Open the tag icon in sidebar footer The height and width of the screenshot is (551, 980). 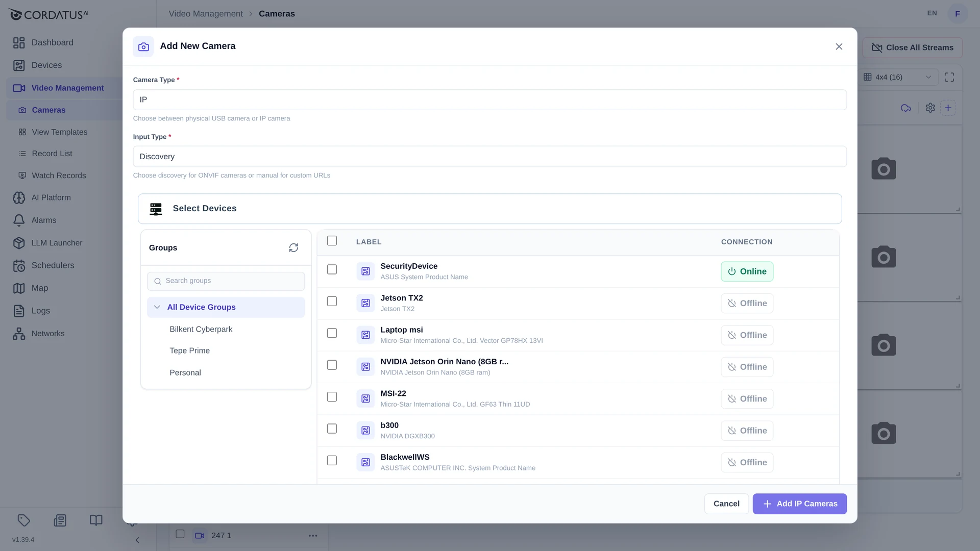24,520
